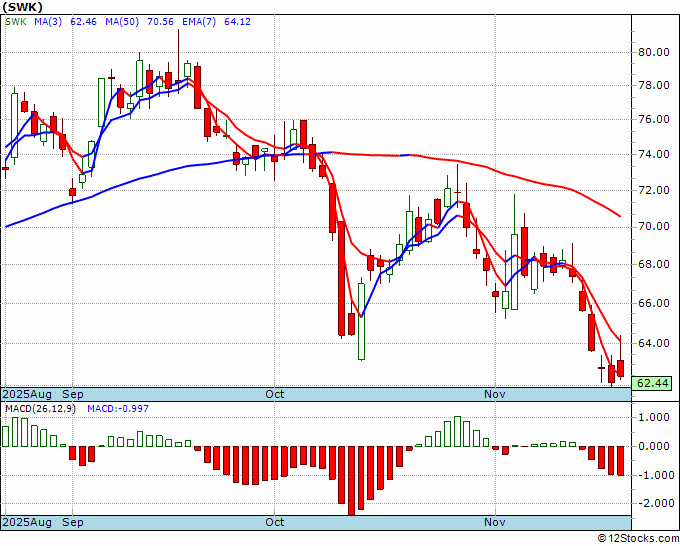This screenshot has width=680, height=546.
Task: Select the SWK legend label
Action: tap(16, 22)
